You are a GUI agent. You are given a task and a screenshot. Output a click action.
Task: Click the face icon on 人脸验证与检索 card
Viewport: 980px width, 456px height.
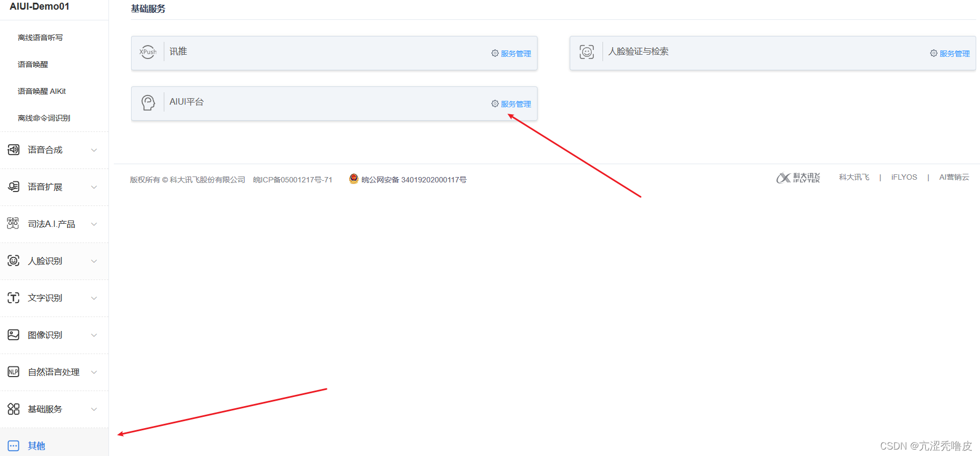[587, 52]
